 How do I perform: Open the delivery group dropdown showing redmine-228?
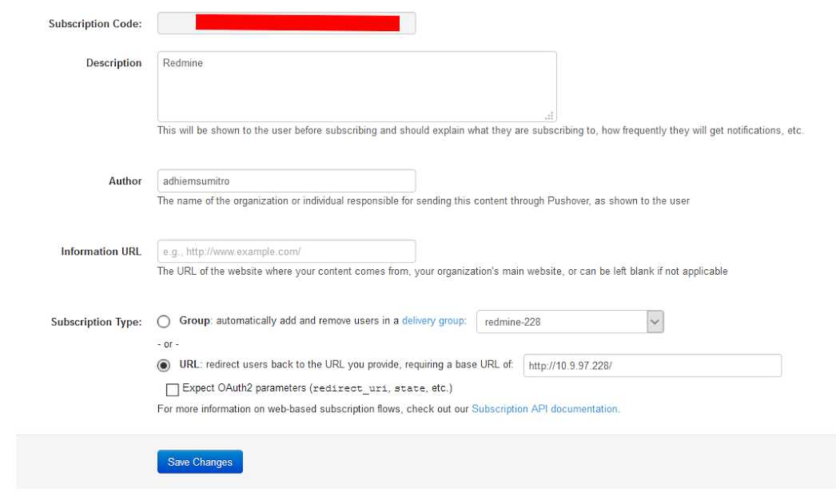[570, 321]
